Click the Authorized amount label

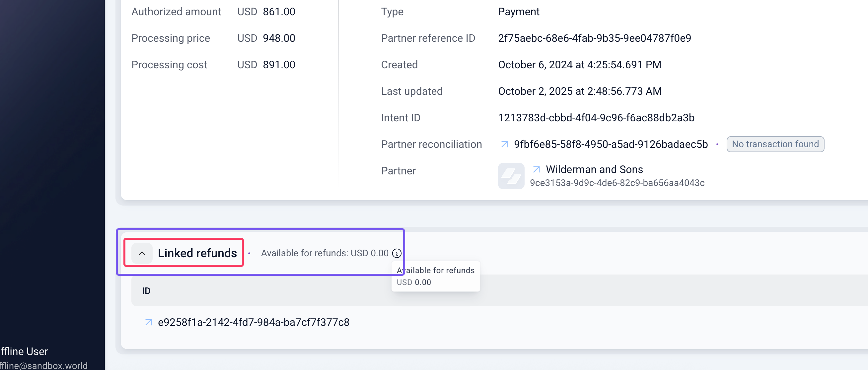click(x=176, y=12)
